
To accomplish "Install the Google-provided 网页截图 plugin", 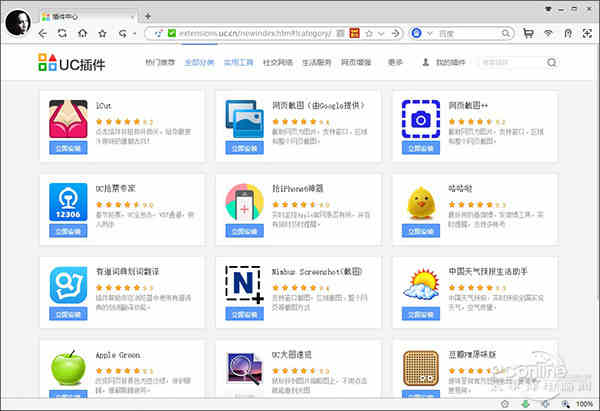I will click(245, 148).
